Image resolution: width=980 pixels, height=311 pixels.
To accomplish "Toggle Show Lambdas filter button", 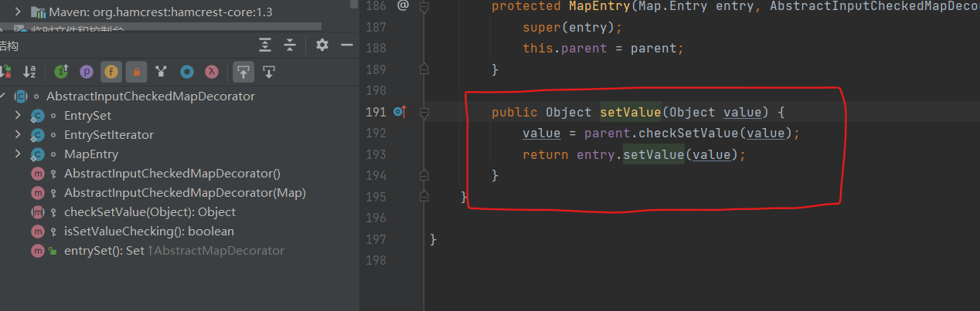I will pyautogui.click(x=210, y=72).
